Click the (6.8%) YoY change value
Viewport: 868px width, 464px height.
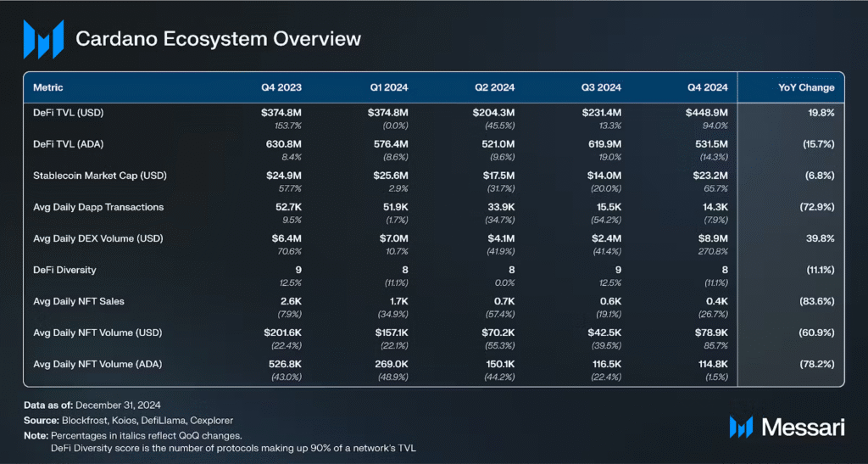(x=821, y=176)
